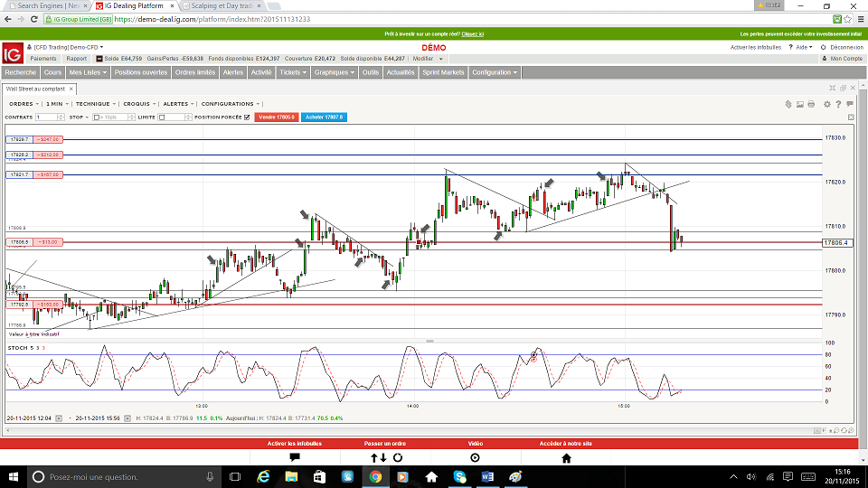Open the Ordres dropdown
This screenshot has height=488, width=868.
click(x=24, y=104)
